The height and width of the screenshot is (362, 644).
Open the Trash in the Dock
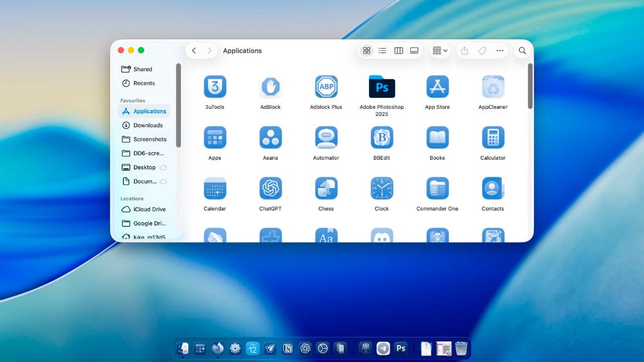(461, 348)
